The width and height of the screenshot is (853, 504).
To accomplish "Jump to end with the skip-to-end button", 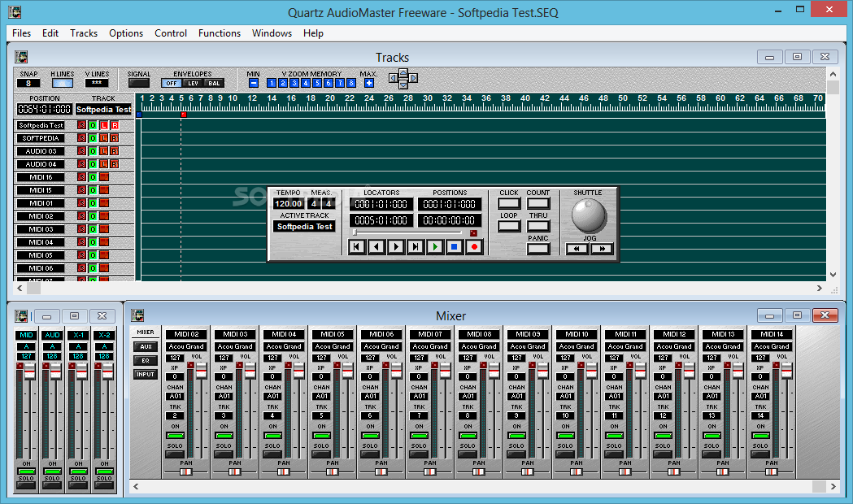I will tap(415, 247).
